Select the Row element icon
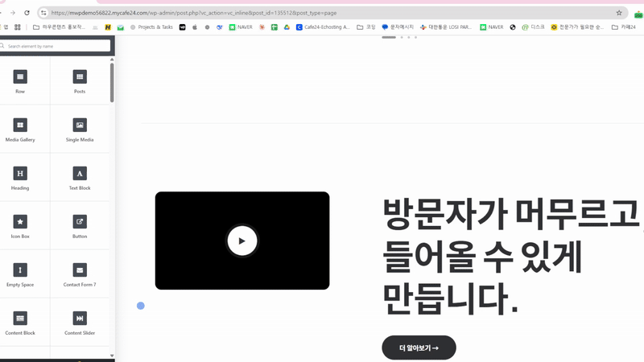Image resolution: width=644 pixels, height=362 pixels. point(20,76)
